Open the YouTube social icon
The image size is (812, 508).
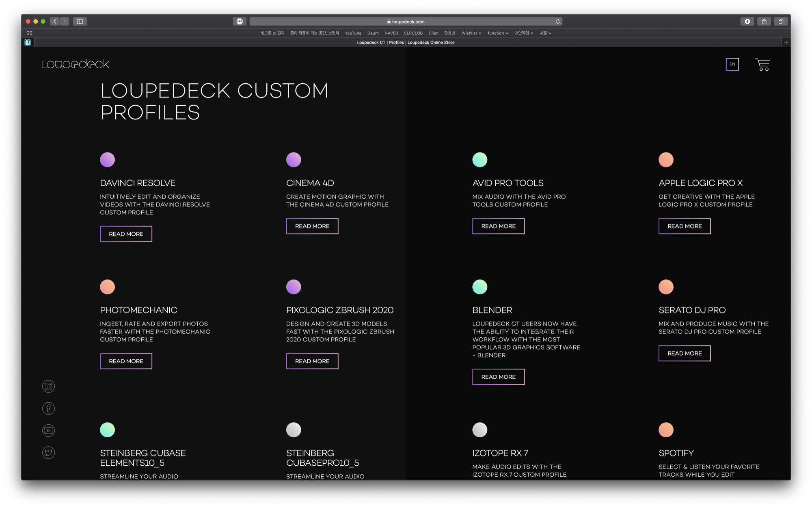tap(48, 430)
